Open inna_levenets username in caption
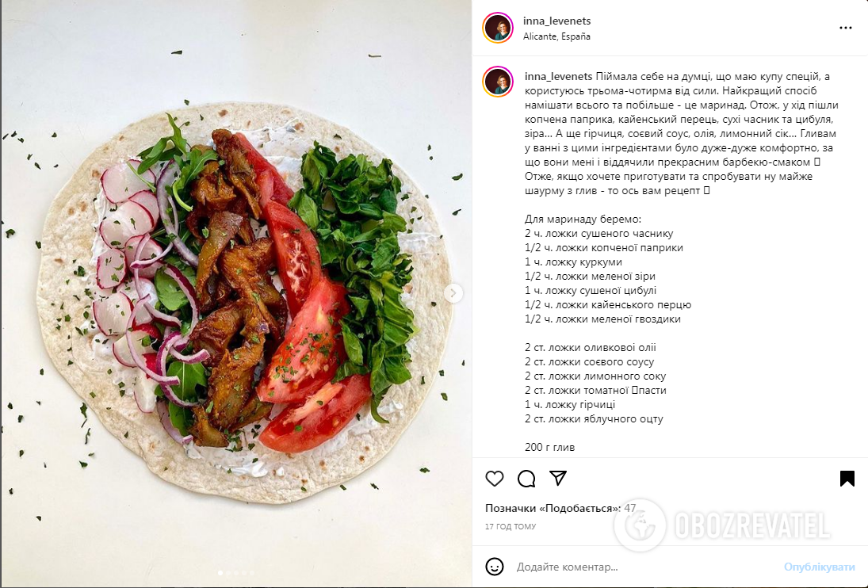This screenshot has height=588, width=868. click(x=559, y=76)
